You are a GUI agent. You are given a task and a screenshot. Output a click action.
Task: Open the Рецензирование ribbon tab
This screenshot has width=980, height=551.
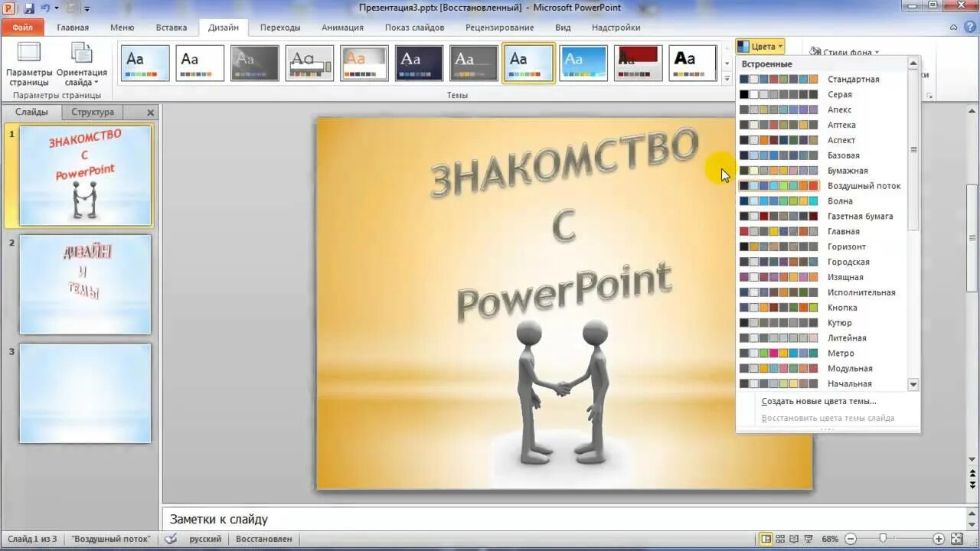[x=500, y=28]
